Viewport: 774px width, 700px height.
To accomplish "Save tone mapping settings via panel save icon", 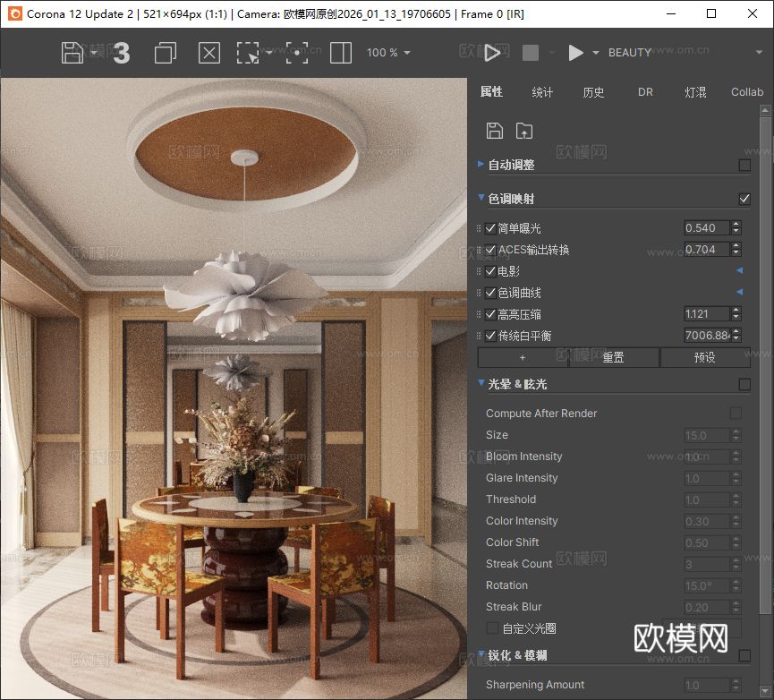I will pyautogui.click(x=495, y=130).
